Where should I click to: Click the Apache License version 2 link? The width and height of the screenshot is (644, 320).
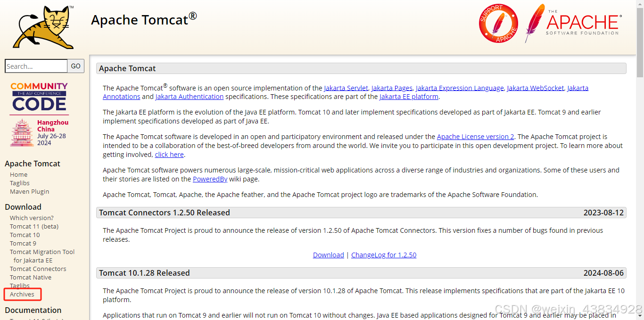coord(475,137)
